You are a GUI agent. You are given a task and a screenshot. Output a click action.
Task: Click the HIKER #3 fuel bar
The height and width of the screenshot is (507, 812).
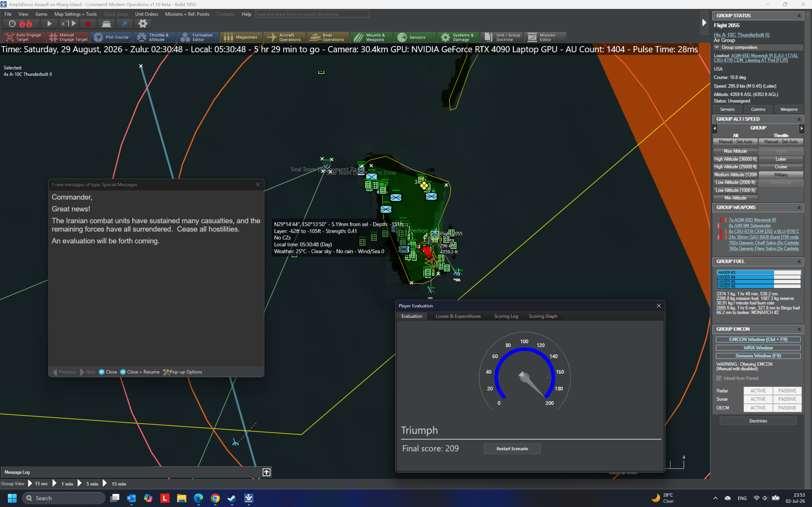click(759, 273)
